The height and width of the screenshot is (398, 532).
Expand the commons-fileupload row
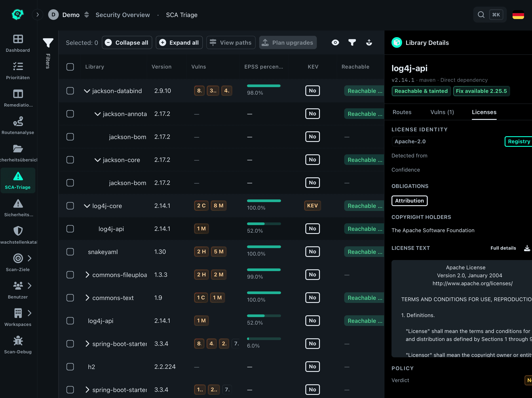click(87, 275)
